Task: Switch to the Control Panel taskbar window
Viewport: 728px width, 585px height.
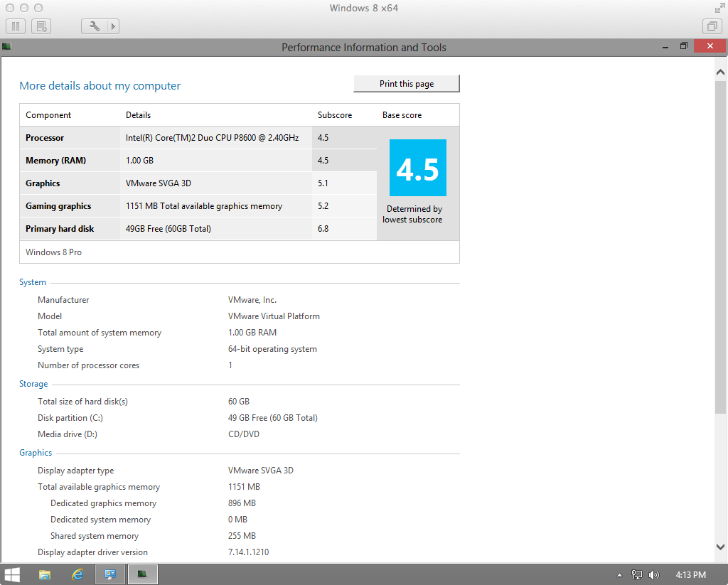Action: tap(110, 574)
